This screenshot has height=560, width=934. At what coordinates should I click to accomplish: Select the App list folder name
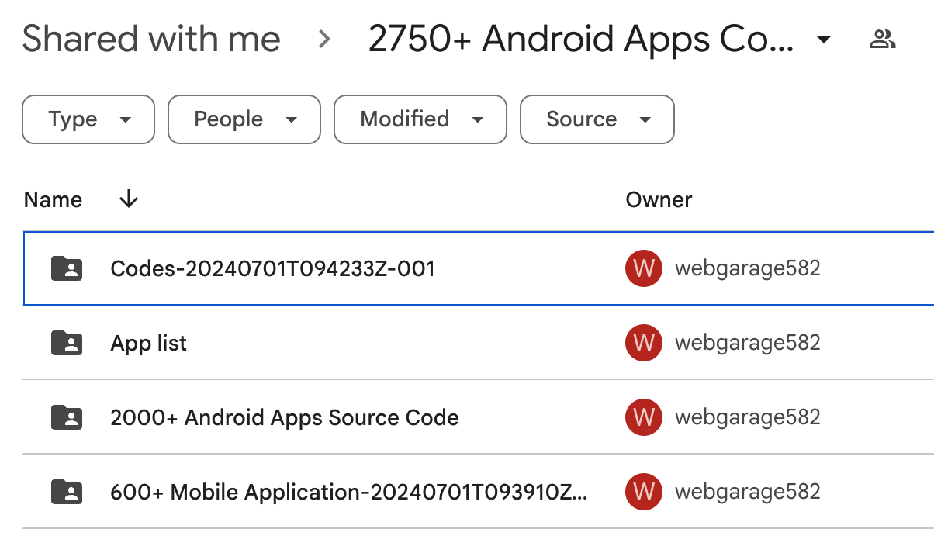pyautogui.click(x=149, y=343)
